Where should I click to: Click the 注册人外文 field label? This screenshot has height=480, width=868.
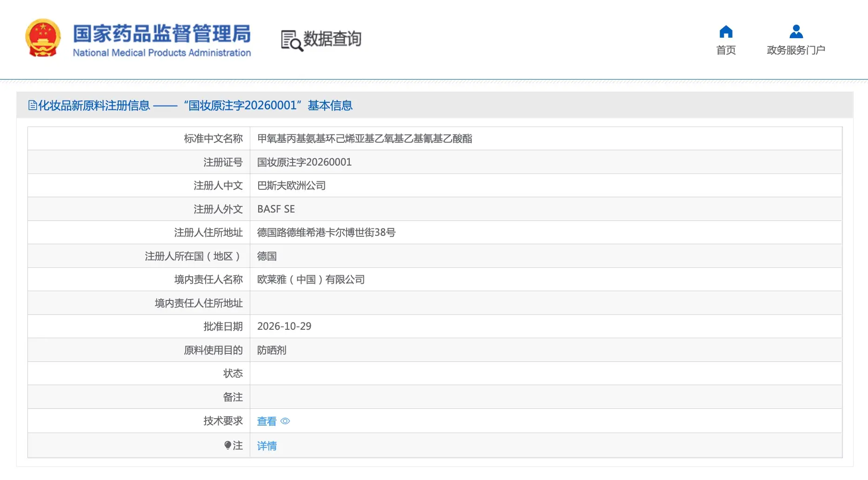pos(218,209)
